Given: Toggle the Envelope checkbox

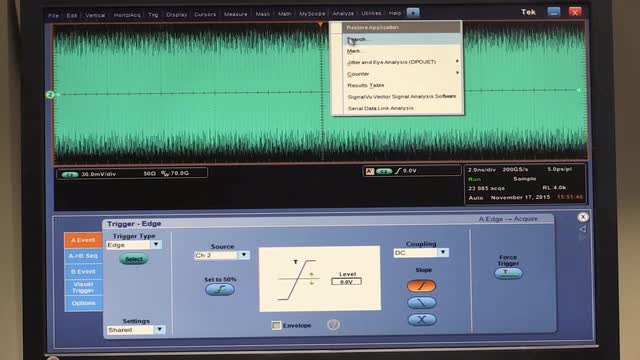Looking at the screenshot, I should pos(276,325).
